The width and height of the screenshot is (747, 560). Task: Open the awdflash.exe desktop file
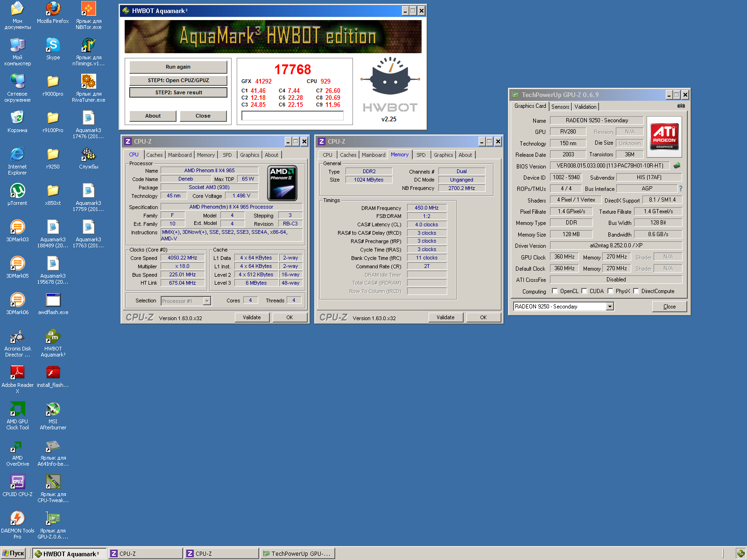pyautogui.click(x=53, y=304)
